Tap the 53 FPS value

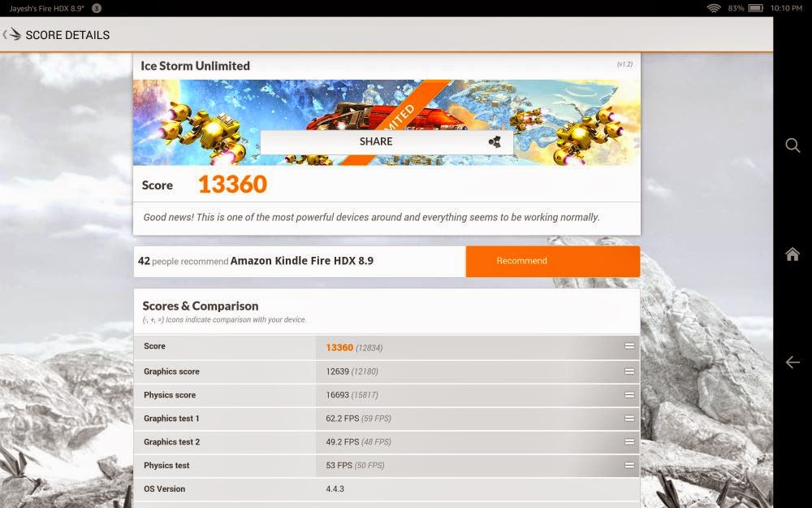(x=339, y=465)
